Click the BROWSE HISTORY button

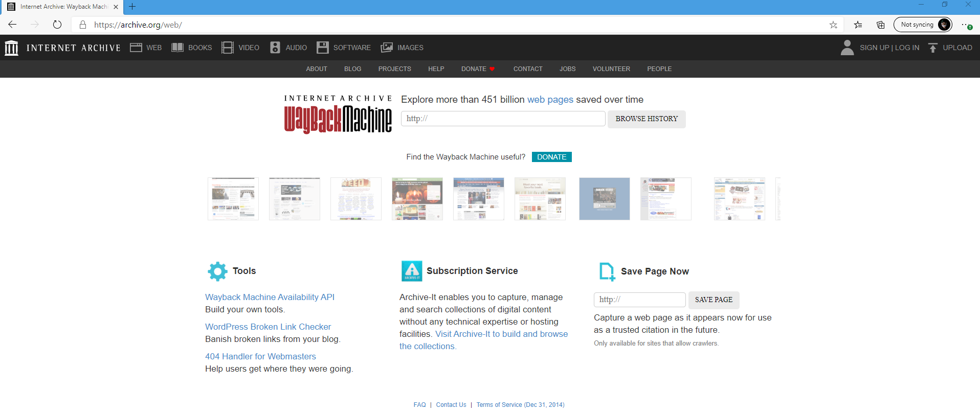(x=647, y=119)
